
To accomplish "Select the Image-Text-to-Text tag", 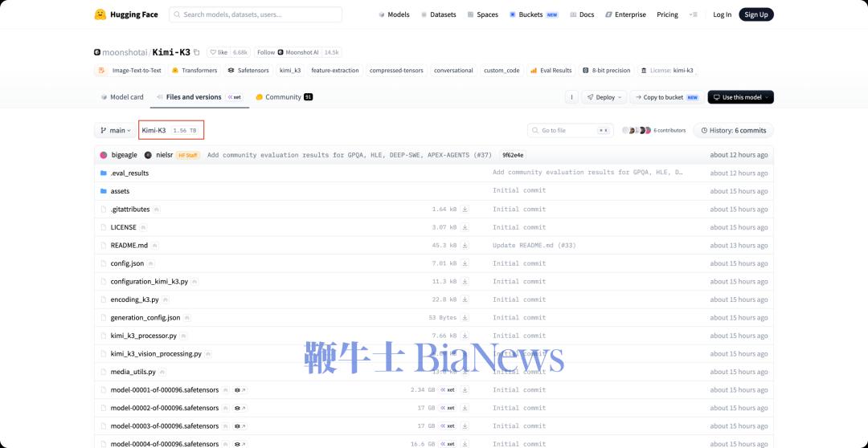I will click(130, 70).
